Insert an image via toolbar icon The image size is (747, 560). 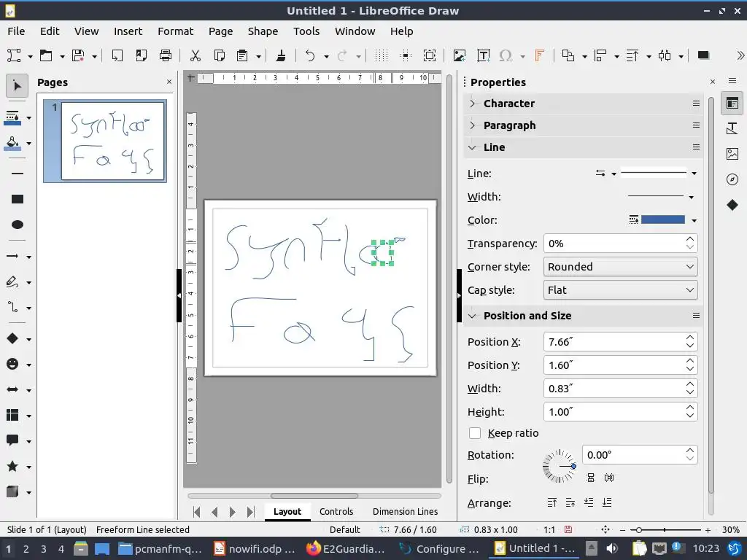[x=460, y=55]
